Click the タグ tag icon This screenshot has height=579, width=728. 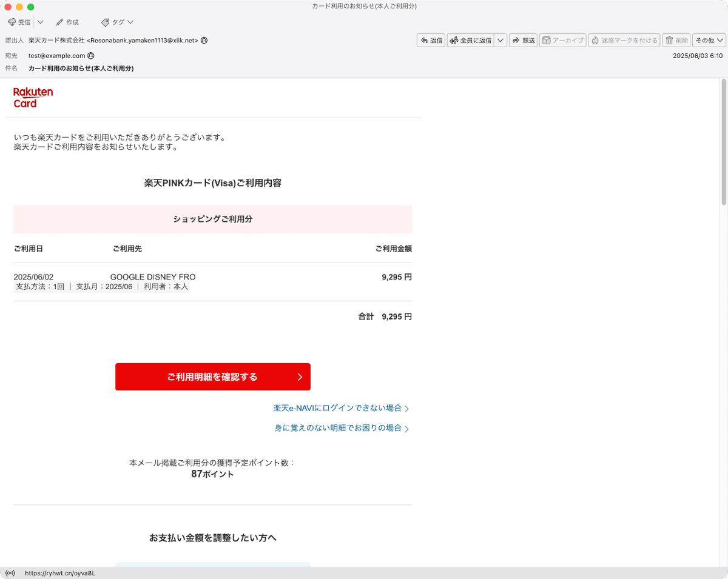tap(104, 22)
